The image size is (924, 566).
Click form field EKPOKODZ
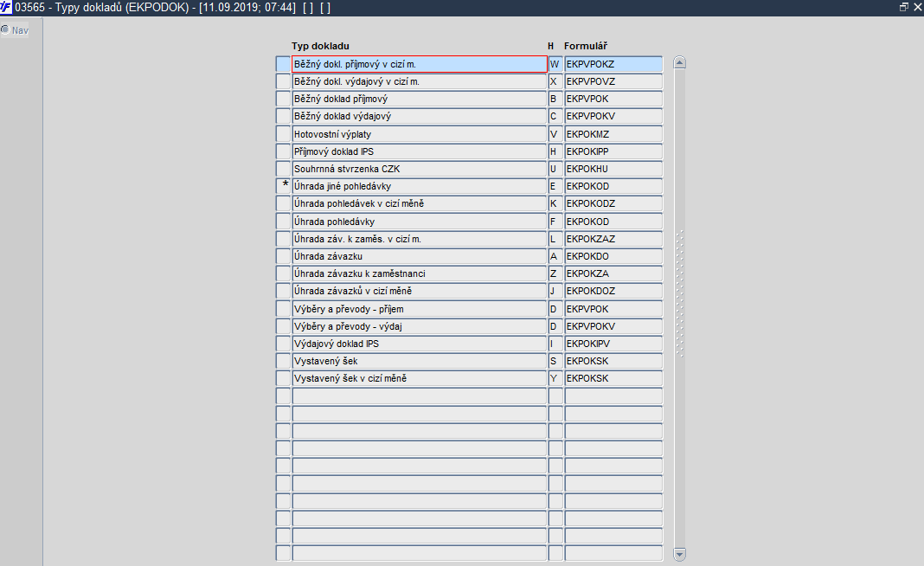click(x=613, y=203)
